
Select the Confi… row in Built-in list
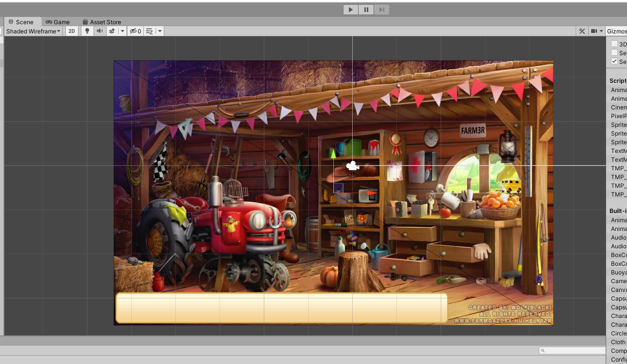tap(617, 360)
